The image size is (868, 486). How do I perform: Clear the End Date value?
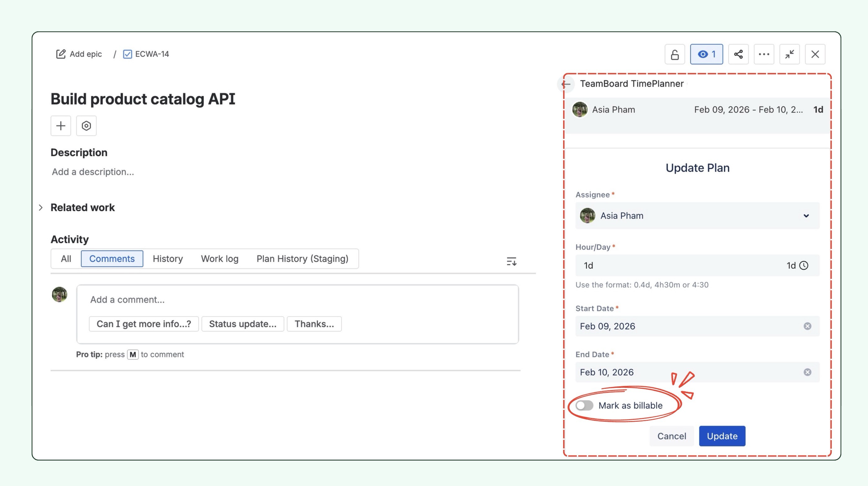click(x=807, y=372)
